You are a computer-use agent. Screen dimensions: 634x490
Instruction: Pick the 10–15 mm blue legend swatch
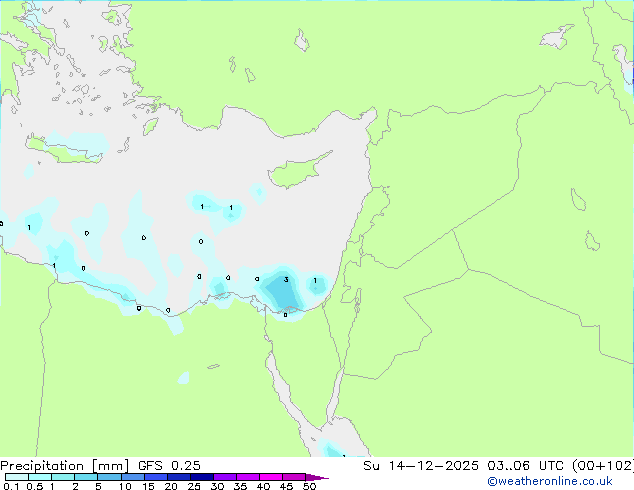click(x=132, y=477)
